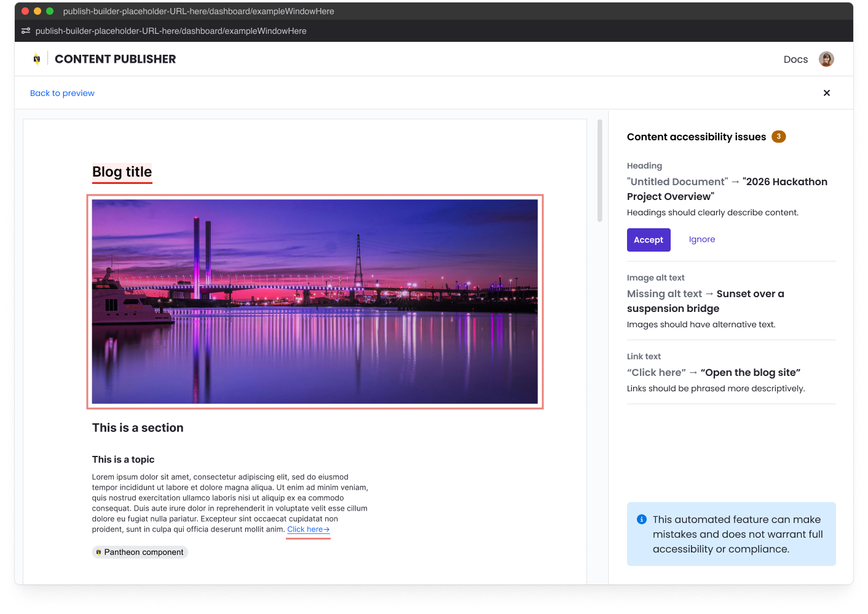The width and height of the screenshot is (868, 614).
Task: Click the Pantheon component chip
Action: pos(140,552)
